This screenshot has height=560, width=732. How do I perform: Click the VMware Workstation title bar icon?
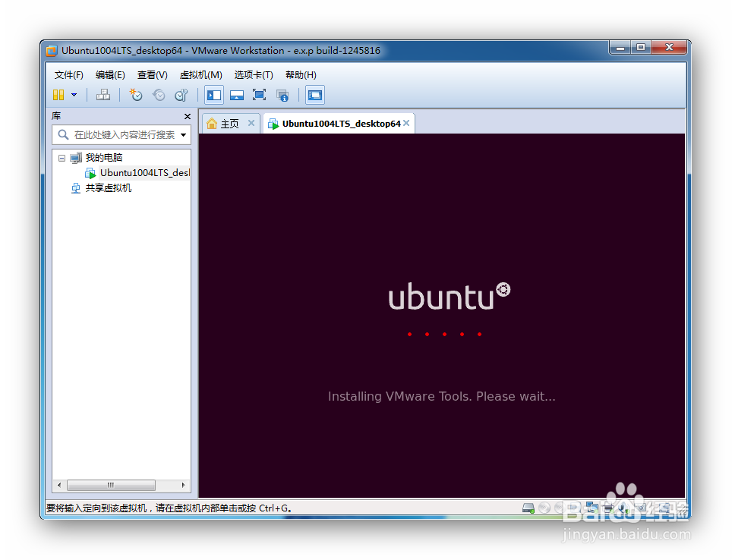52,50
